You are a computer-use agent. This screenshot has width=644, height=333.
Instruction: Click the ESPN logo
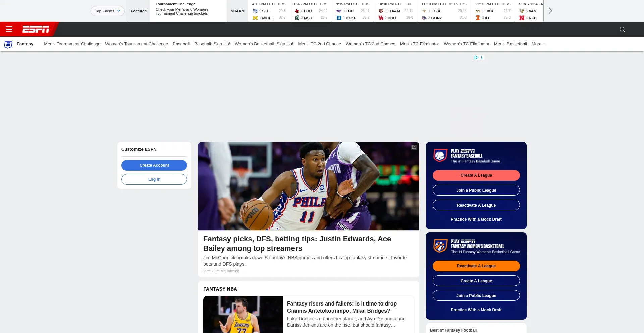point(36,30)
